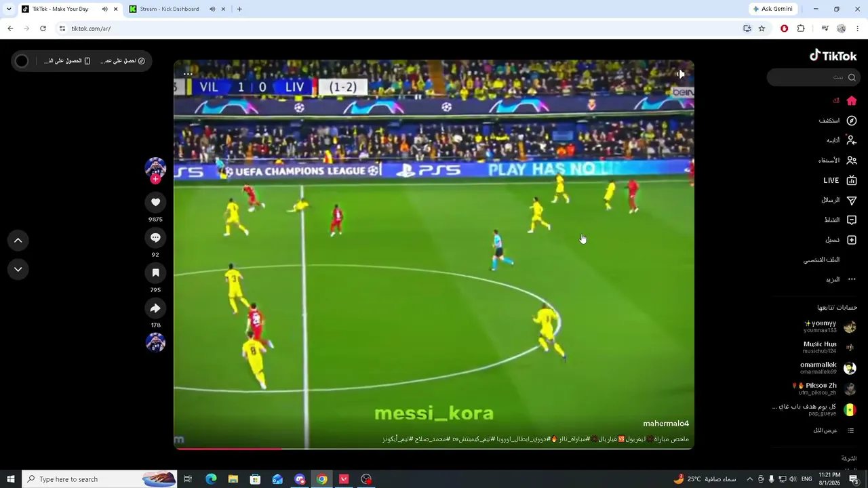Open the volume control in the system tray
868x488 pixels.
coord(793,479)
